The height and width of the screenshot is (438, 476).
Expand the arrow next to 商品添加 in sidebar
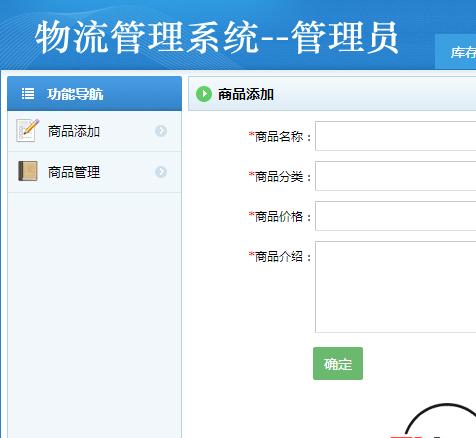coord(161,131)
